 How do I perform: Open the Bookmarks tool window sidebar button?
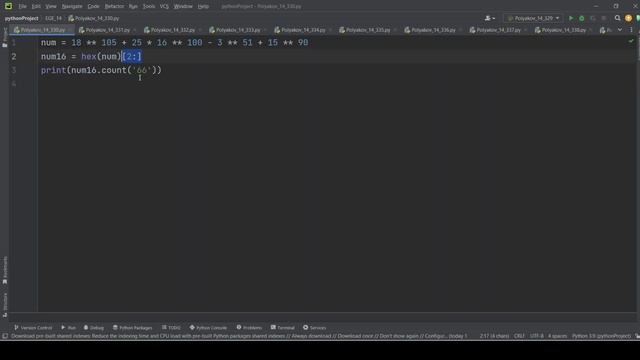point(5,270)
